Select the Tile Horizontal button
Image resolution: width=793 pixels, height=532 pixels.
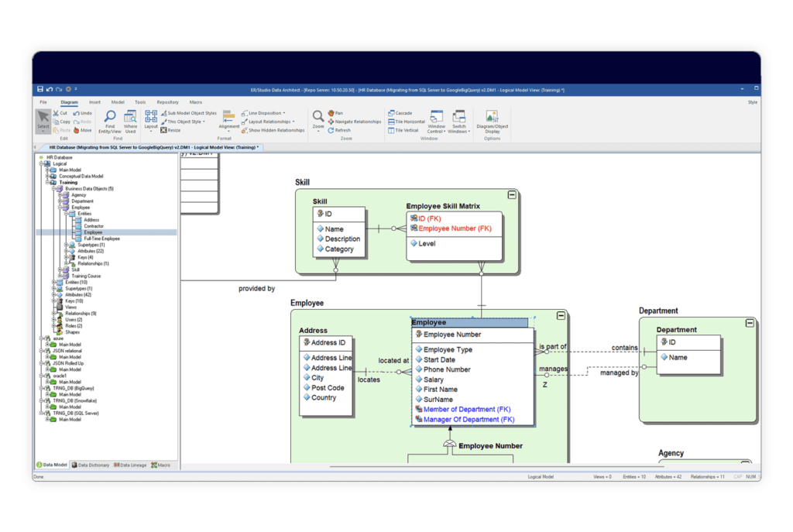point(407,122)
